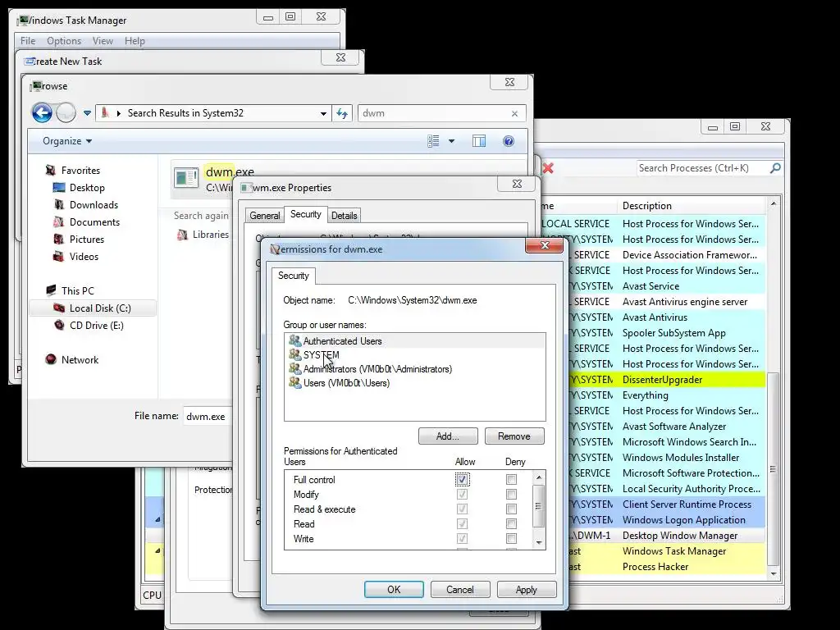Open recent locations dropdown arrow in Browse
The width and height of the screenshot is (840, 630).
[x=87, y=113]
